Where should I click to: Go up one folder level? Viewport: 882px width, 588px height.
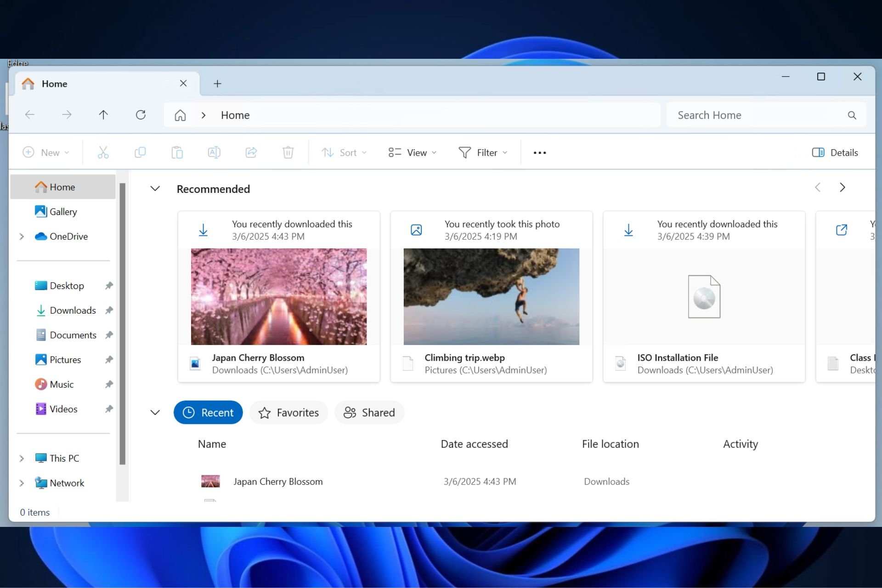coord(103,115)
